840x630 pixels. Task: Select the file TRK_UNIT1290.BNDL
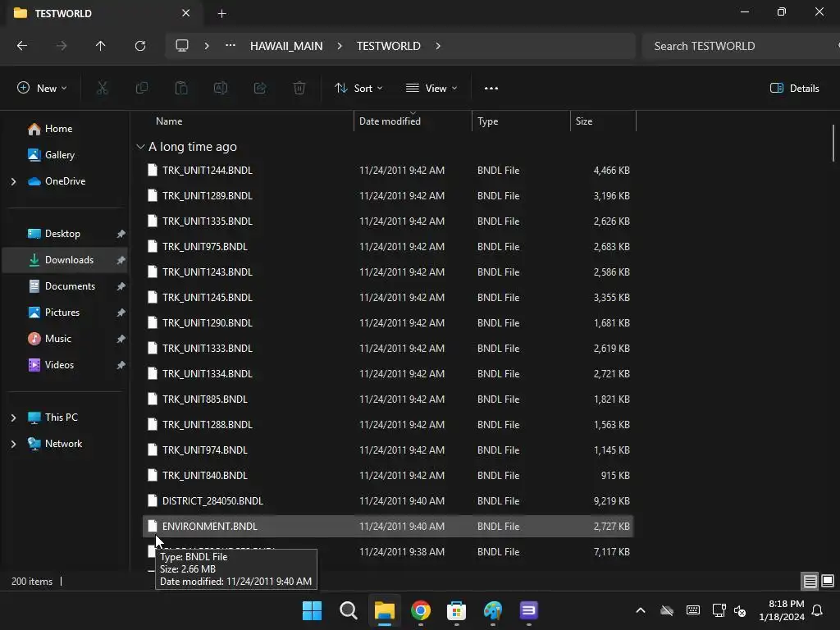(x=388, y=323)
